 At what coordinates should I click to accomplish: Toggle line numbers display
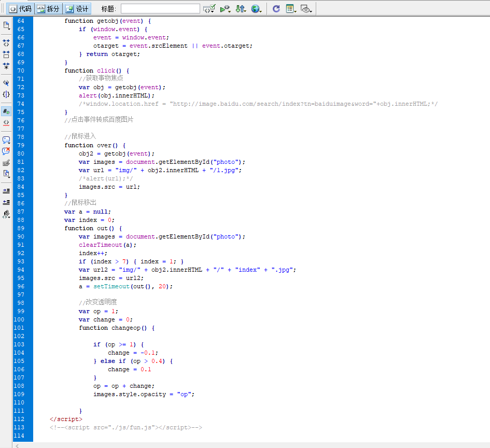pos(6,111)
